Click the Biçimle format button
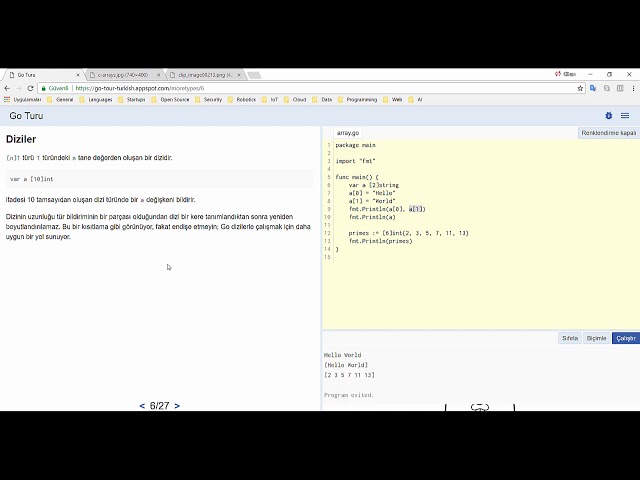Viewport: 640px width, 480px height. click(596, 338)
